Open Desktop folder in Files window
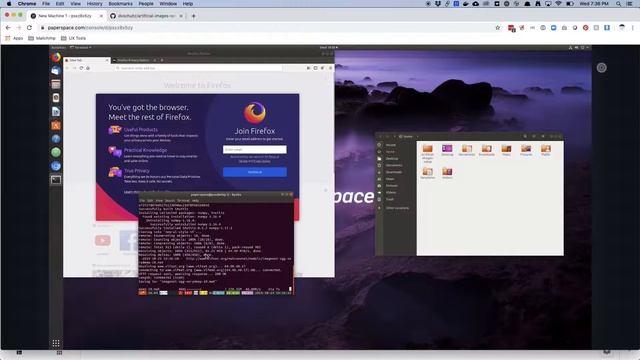 [x=447, y=150]
